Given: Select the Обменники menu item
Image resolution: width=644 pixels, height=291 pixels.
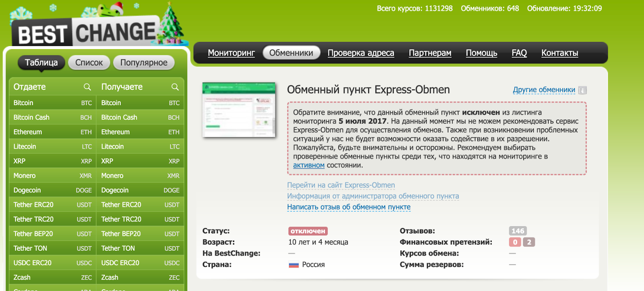Looking at the screenshot, I should (291, 53).
